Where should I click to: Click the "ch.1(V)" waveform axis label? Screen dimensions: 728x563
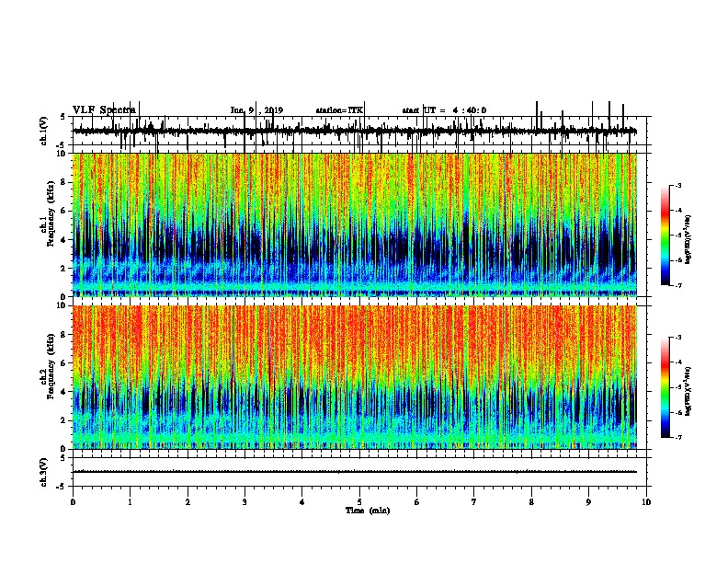43,131
